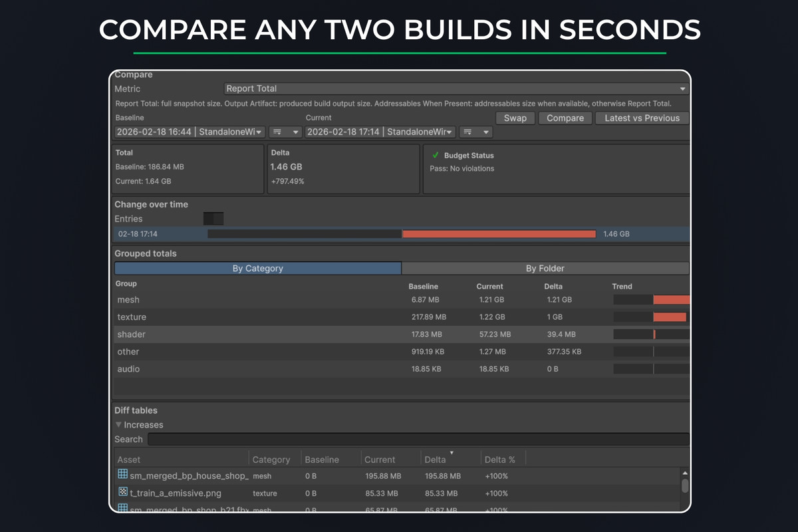Click the Compare button
Image resolution: width=798 pixels, height=532 pixels.
(565, 118)
